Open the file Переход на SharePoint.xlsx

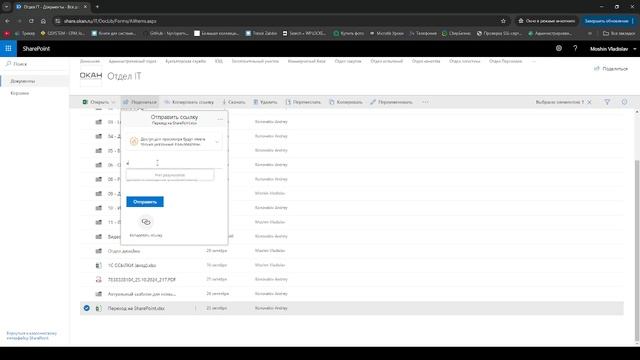click(136, 309)
